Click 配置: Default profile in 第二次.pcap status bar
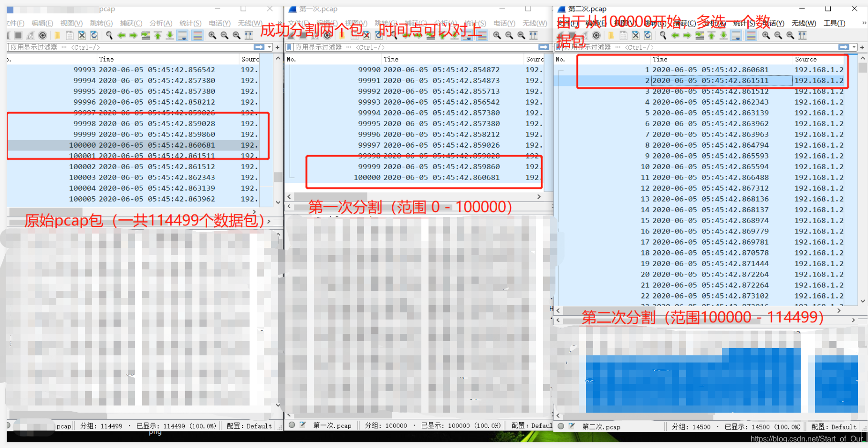Screen dimensions: 868x448 point(834,427)
